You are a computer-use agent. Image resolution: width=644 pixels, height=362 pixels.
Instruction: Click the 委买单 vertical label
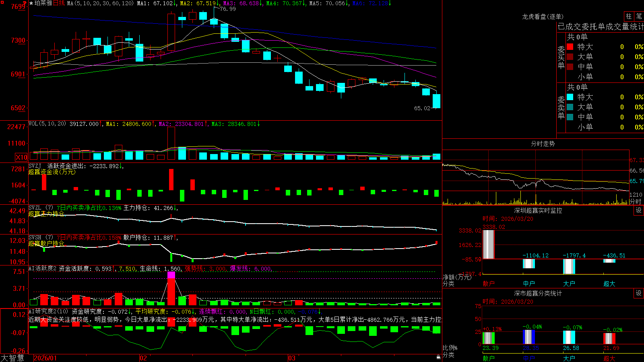tap(561, 57)
